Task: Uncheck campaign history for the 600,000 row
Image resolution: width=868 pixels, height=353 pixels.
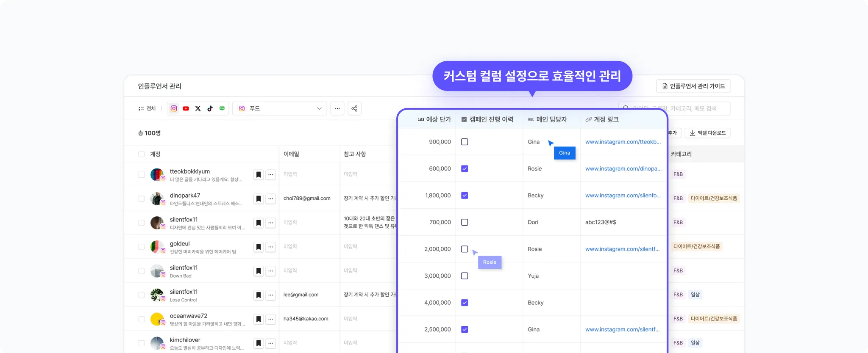Action: [x=465, y=168]
